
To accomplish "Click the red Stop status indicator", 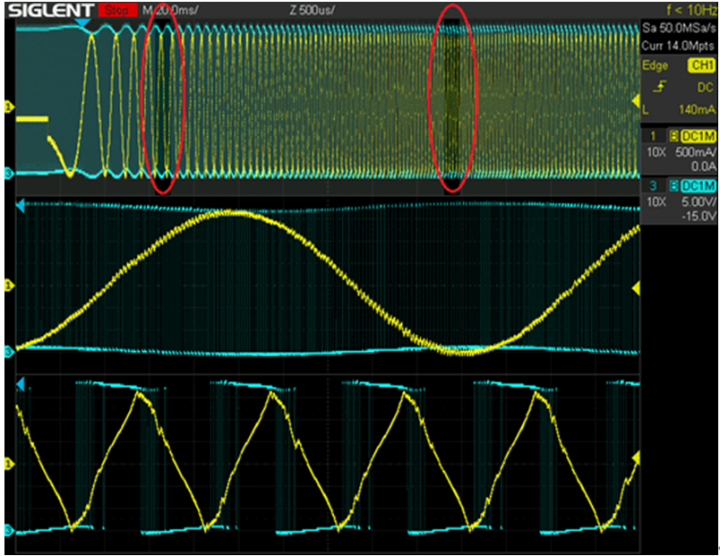I will (x=116, y=10).
